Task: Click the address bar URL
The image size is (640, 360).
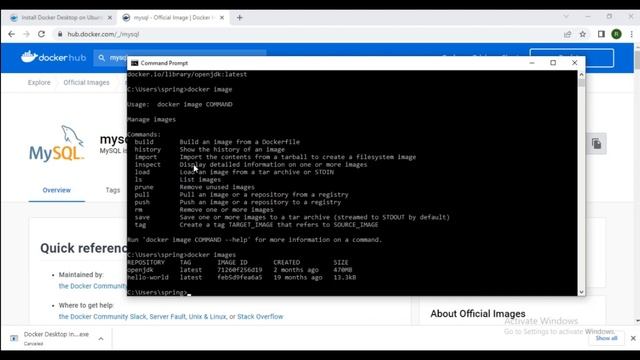Action: 103,34
